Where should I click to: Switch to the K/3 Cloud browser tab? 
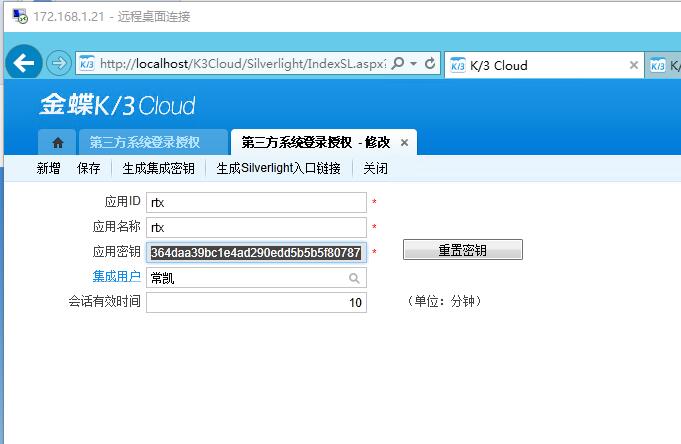pos(544,65)
